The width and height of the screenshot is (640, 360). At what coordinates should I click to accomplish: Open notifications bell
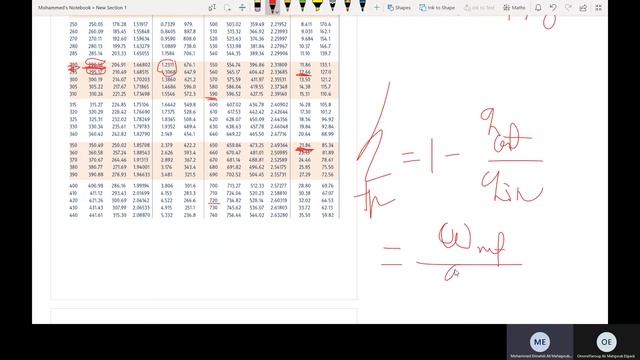click(538, 7)
